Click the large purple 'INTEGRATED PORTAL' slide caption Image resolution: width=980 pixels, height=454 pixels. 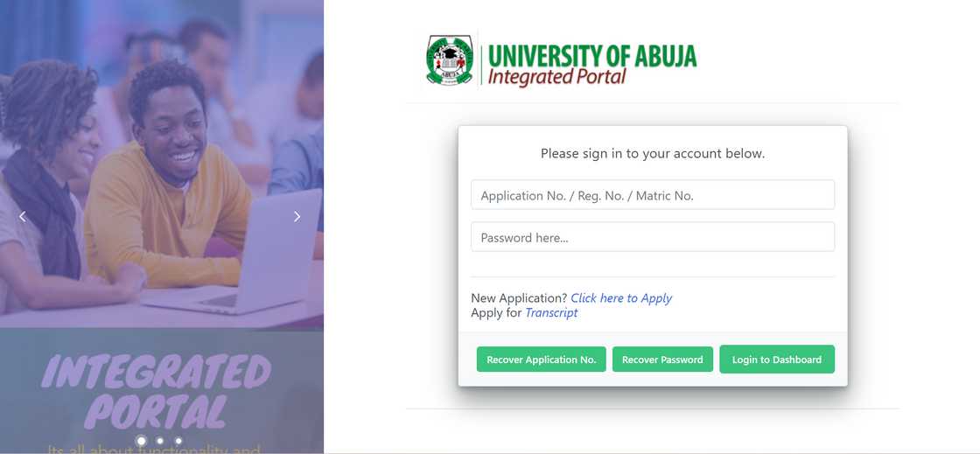156,391
